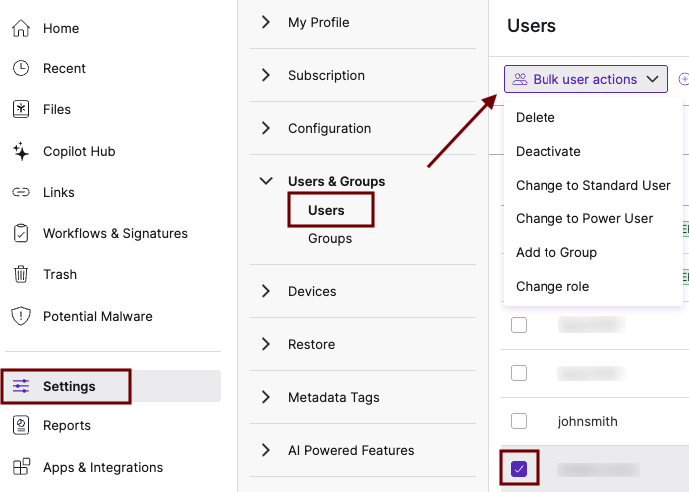Expand the Metadata Tags section

pyautogui.click(x=265, y=397)
